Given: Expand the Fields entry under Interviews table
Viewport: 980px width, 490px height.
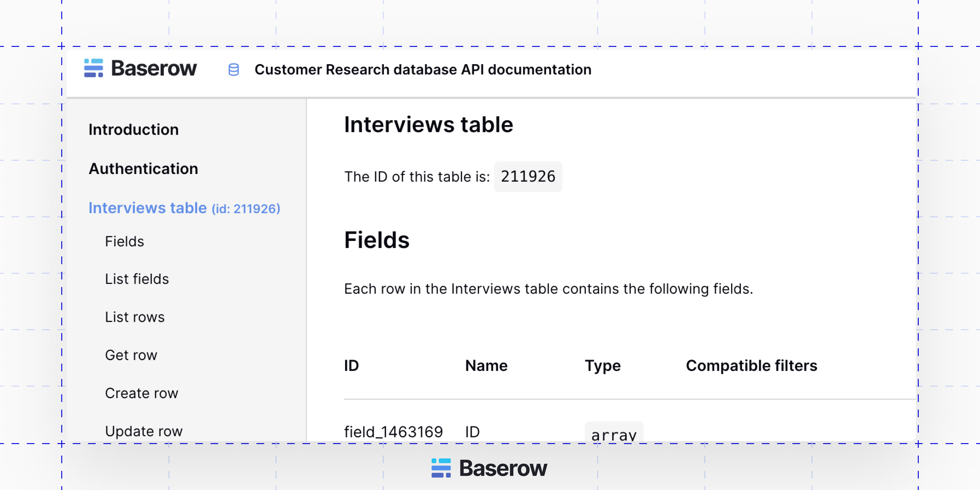Looking at the screenshot, I should click(x=124, y=241).
